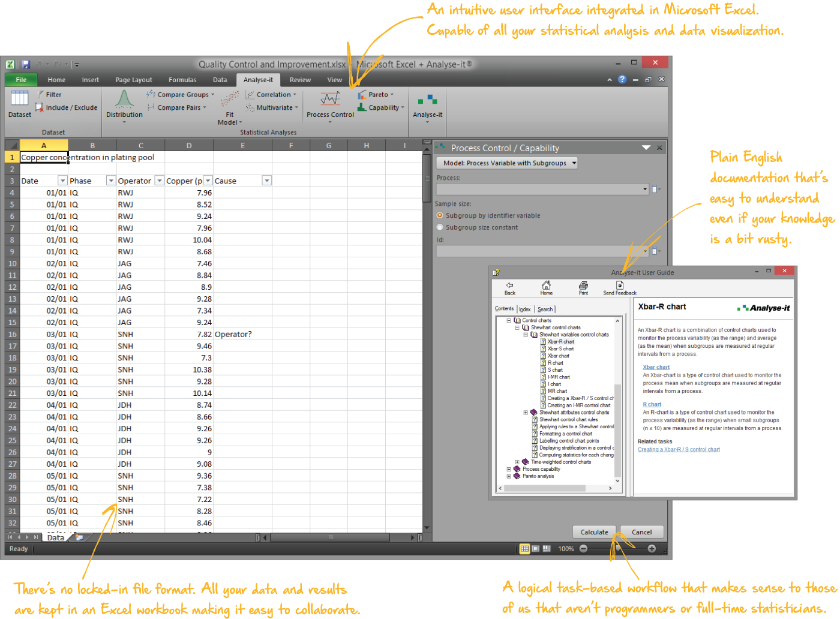This screenshot has height=619, width=840.
Task: Open Correlation analysis
Action: [x=271, y=95]
